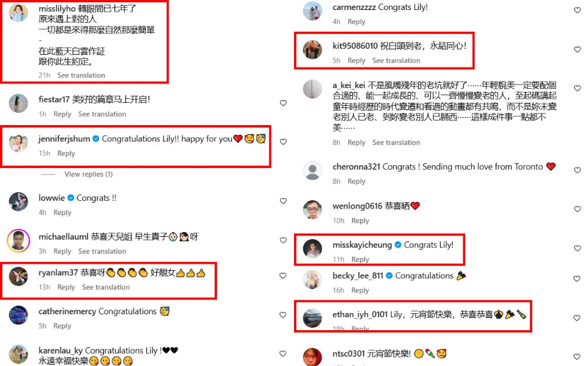588x366 pixels.
Task: Like jenniferjshum's congratulations comment
Action: pyautogui.click(x=283, y=142)
